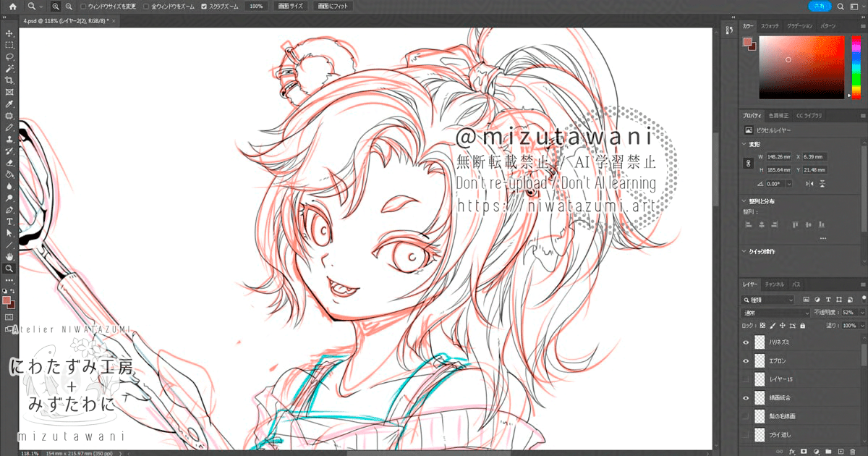
Task: Click the zoom out magnifier icon
Action: (68, 6)
